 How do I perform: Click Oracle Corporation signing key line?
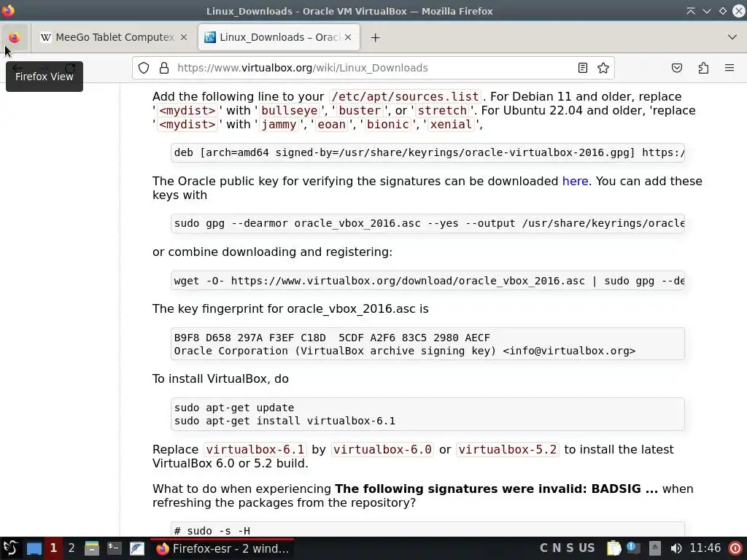(x=404, y=351)
